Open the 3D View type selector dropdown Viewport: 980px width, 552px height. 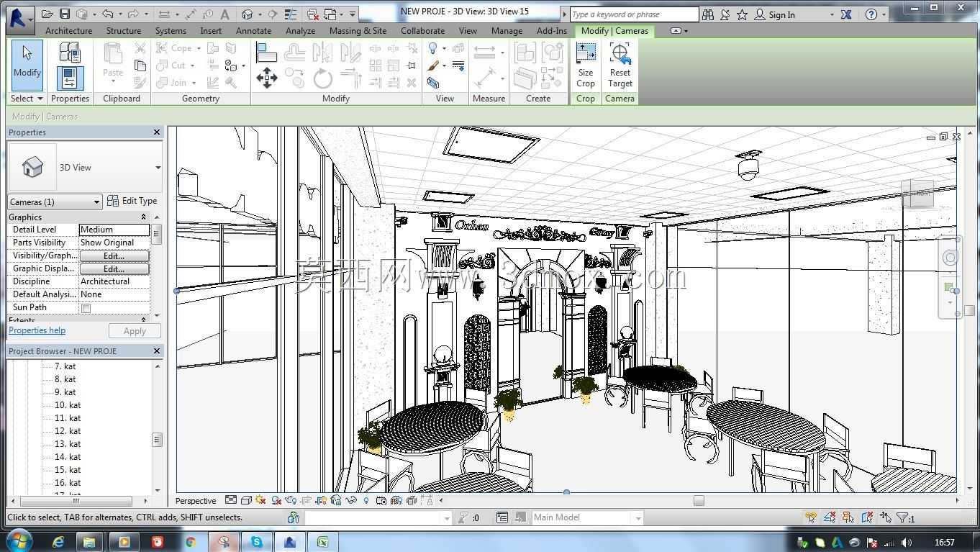pos(158,168)
